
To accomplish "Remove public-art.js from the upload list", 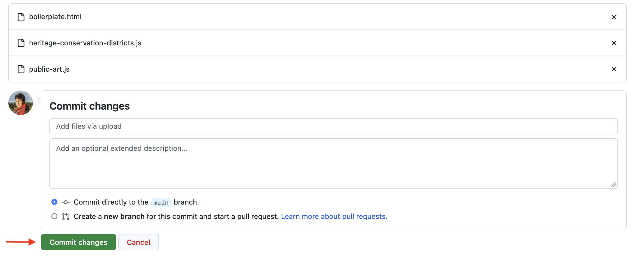I will (x=614, y=69).
